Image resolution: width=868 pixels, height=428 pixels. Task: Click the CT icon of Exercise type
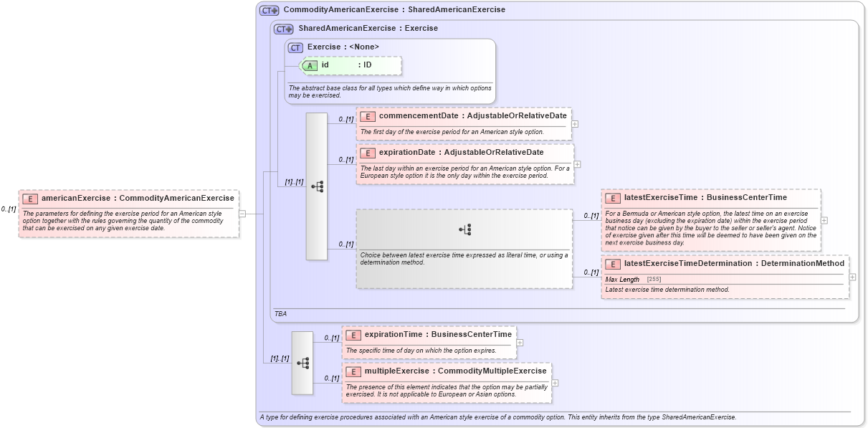[296, 47]
